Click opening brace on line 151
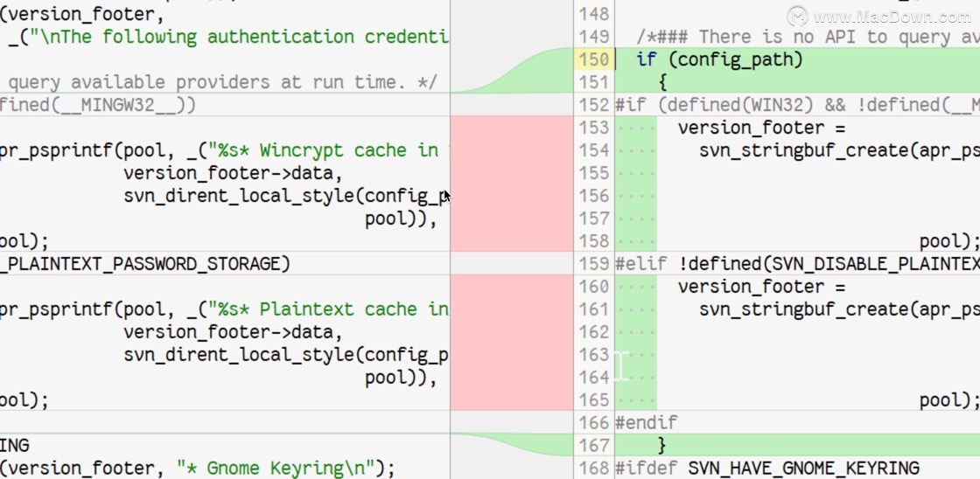 (x=661, y=82)
